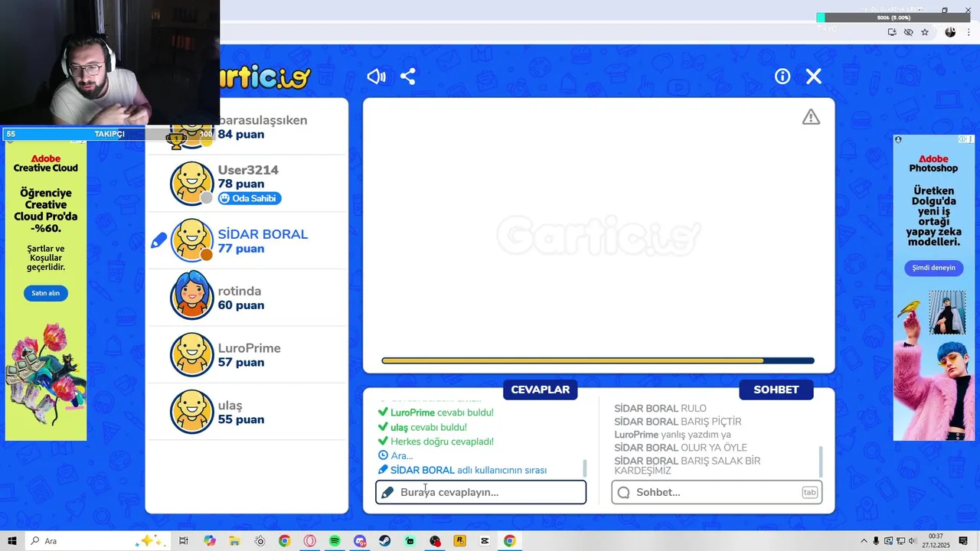The image size is (980, 551).
Task: Open CapCut from the taskbar
Action: [x=485, y=541]
